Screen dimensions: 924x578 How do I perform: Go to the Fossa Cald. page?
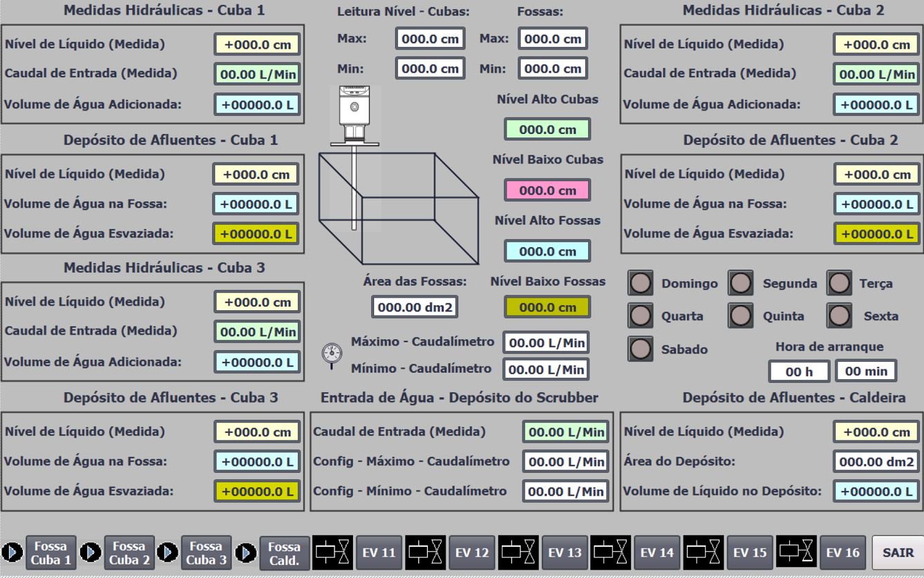pos(284,553)
